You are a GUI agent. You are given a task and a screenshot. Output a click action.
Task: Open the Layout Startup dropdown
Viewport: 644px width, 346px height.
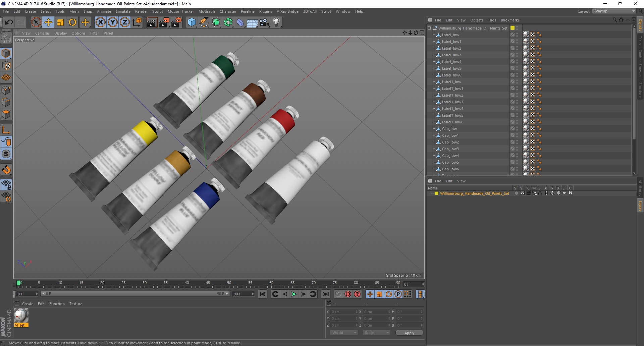point(614,11)
